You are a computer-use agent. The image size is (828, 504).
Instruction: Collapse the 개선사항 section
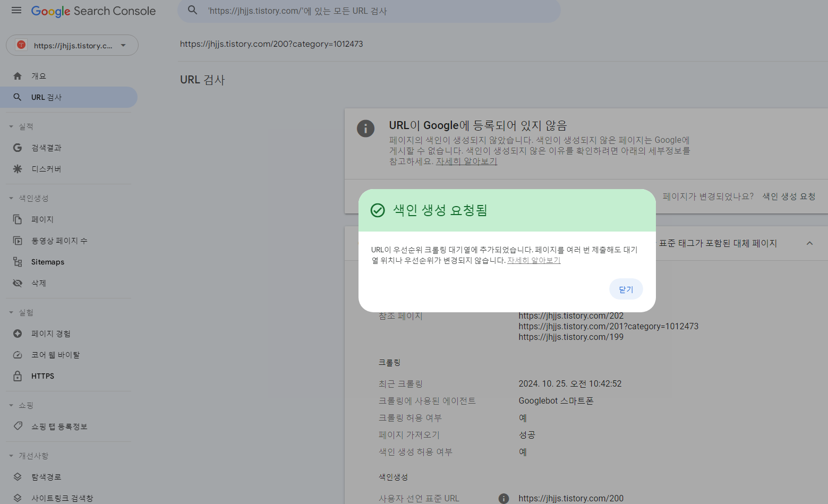11,456
